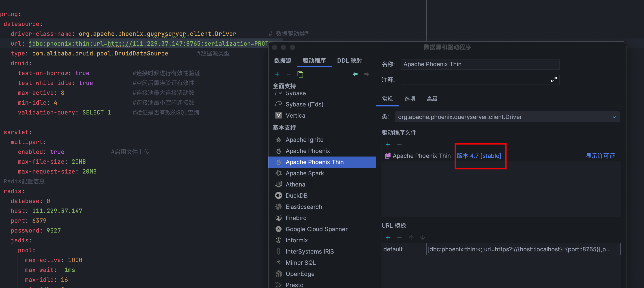The width and height of the screenshot is (644, 288).
Task: Select Apache Phoenix Thin in driver list
Action: [x=322, y=162]
